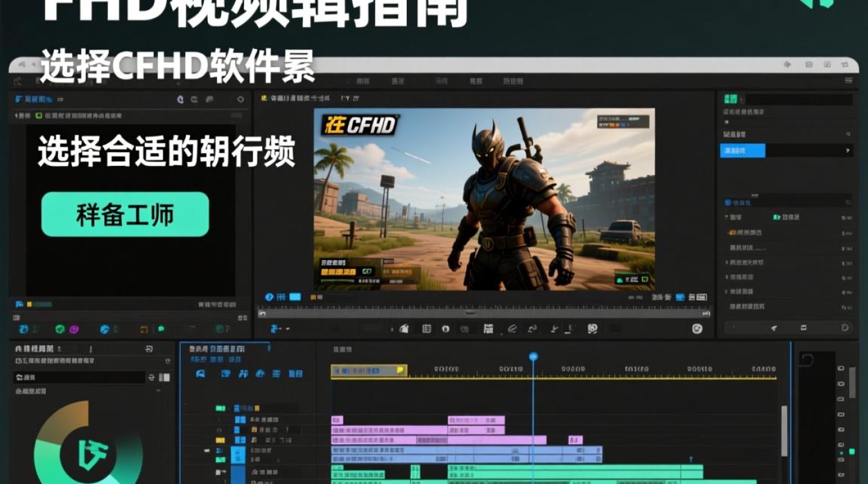This screenshot has height=484, width=868.
Task: Click the diamond-shaped icon at the top-left panel's right edge
Action: 240,99
